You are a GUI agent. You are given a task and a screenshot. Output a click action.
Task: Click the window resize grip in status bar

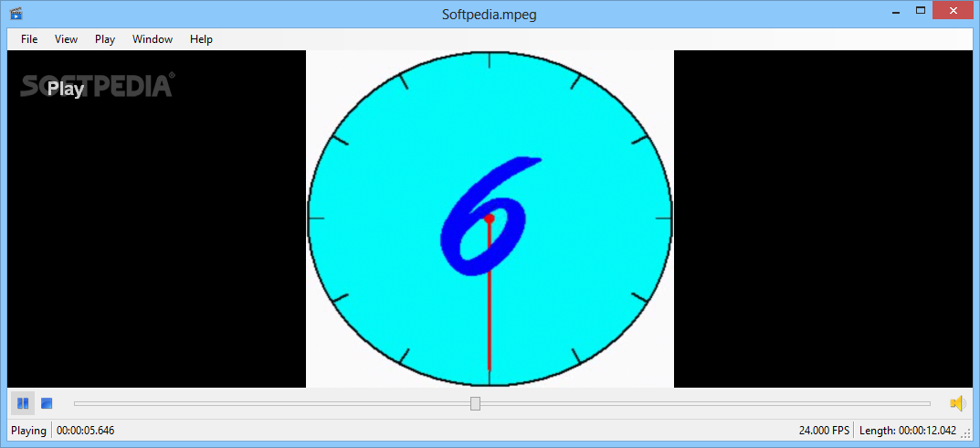(966, 433)
